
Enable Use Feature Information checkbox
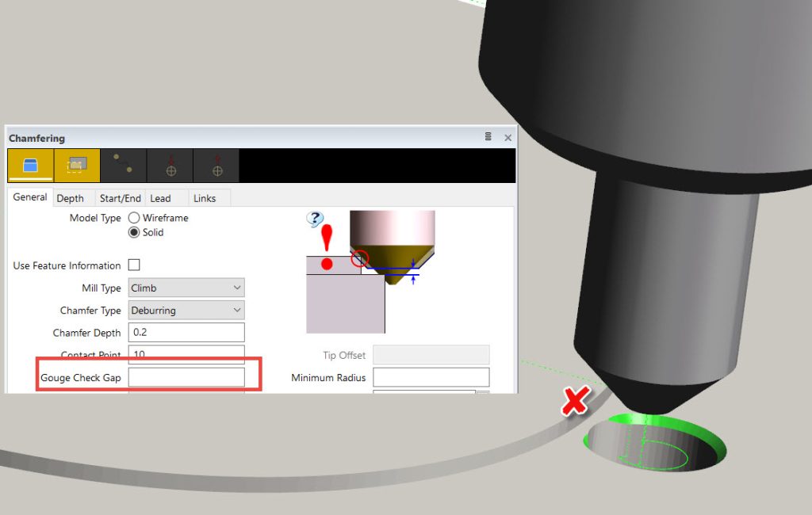[134, 265]
